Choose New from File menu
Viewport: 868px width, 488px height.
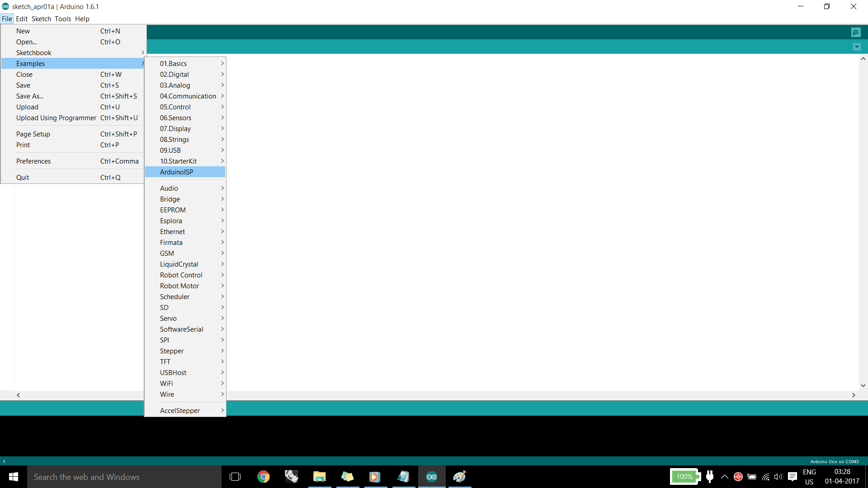(73, 31)
